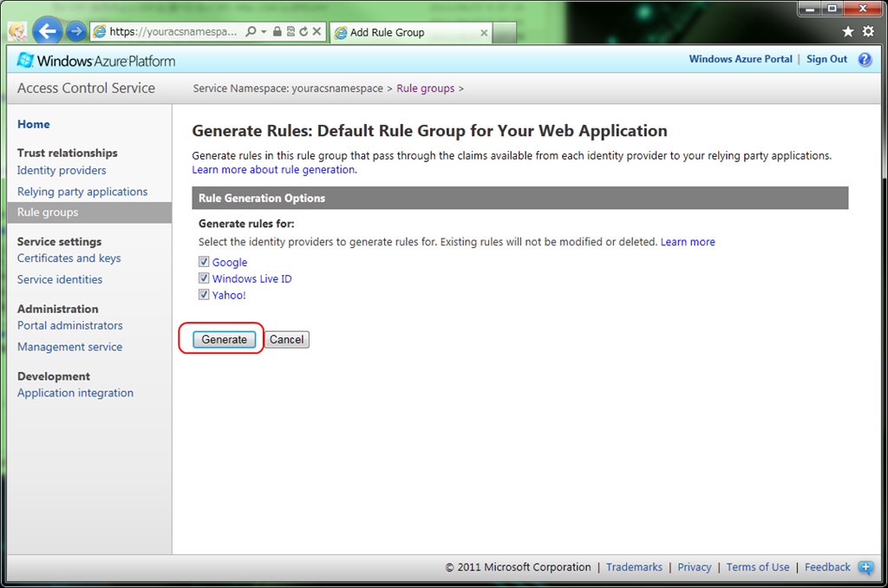Click the Refresh icon in address bar

pos(304,32)
